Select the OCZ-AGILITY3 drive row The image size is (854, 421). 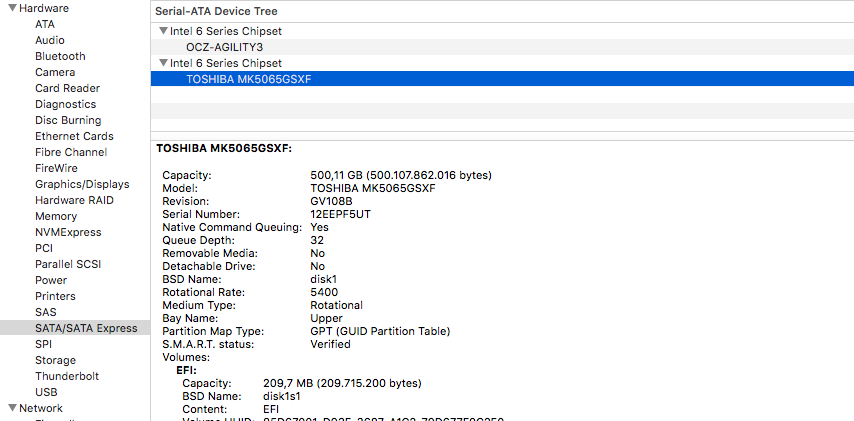tap(502, 47)
